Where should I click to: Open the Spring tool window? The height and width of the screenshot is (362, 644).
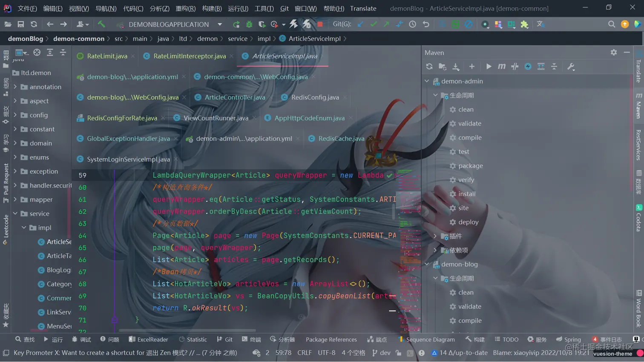[x=568, y=339]
